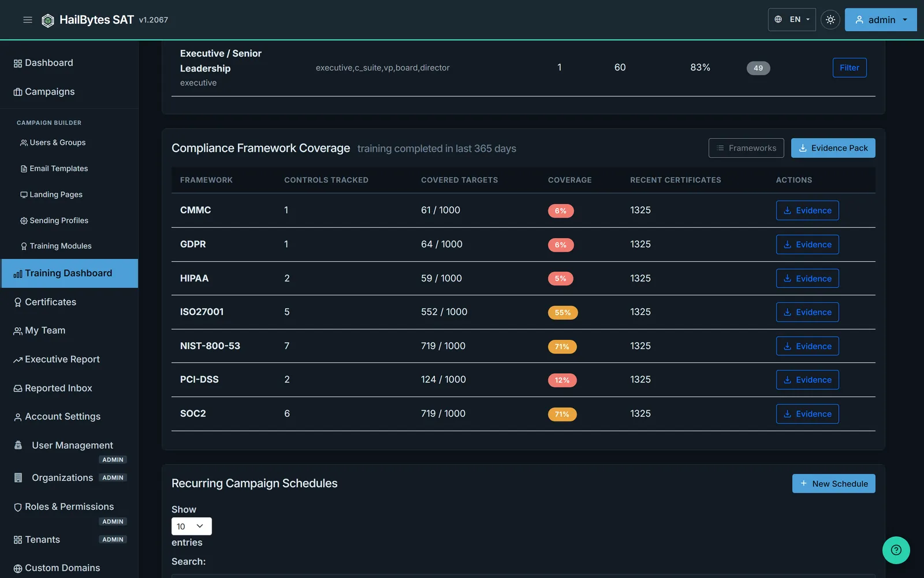
Task: Open Campaigns in sidebar
Action: 69,92
